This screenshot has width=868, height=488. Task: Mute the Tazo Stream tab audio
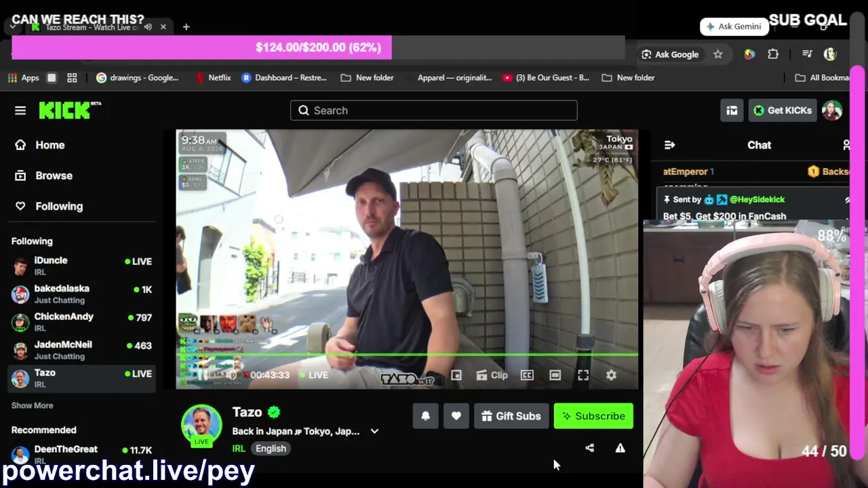(x=148, y=27)
